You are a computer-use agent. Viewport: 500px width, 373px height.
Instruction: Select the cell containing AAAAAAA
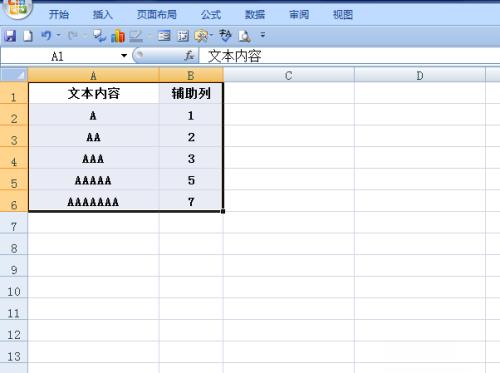[94, 201]
